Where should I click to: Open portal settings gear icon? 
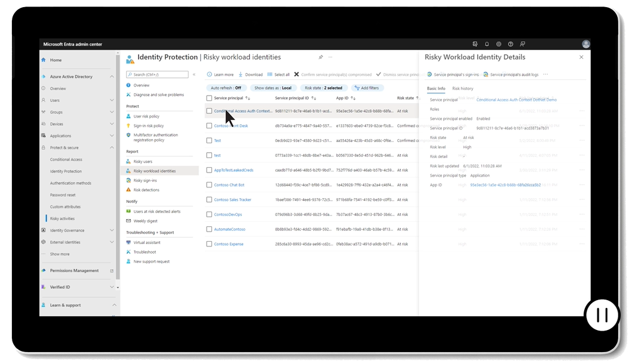499,44
